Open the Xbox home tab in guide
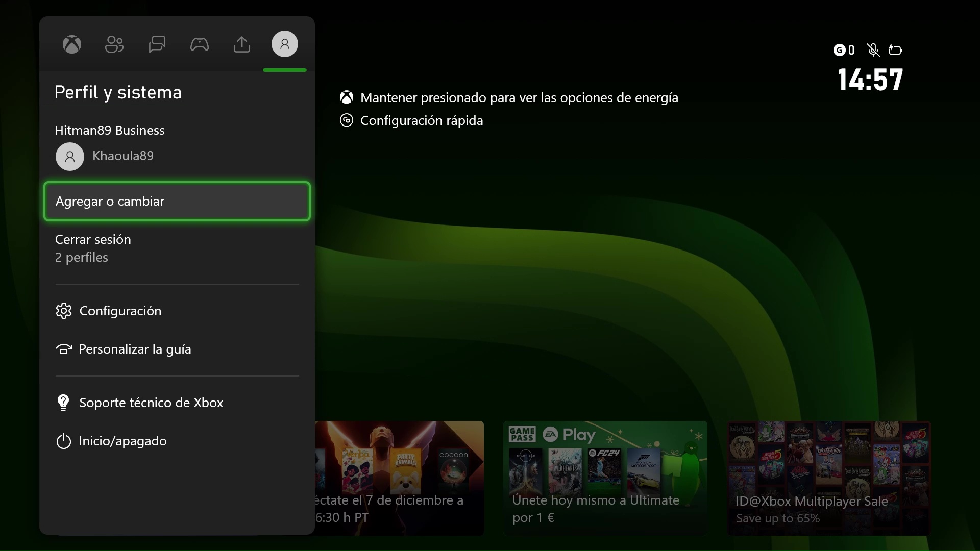The width and height of the screenshot is (980, 551). pos(72,44)
